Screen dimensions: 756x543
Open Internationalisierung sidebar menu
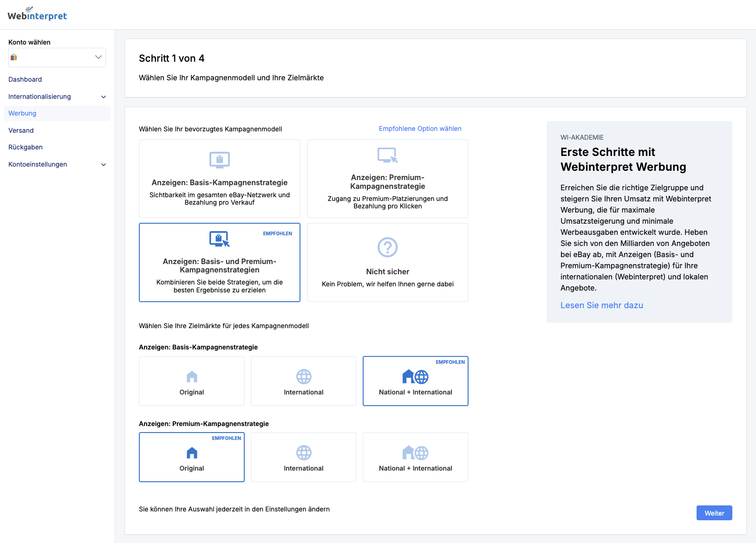[x=57, y=97]
